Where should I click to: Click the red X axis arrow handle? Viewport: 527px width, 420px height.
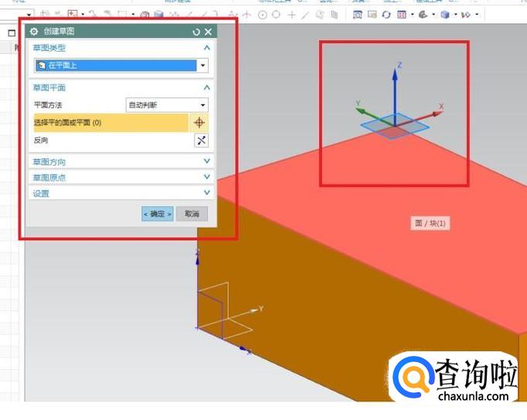coord(437,114)
